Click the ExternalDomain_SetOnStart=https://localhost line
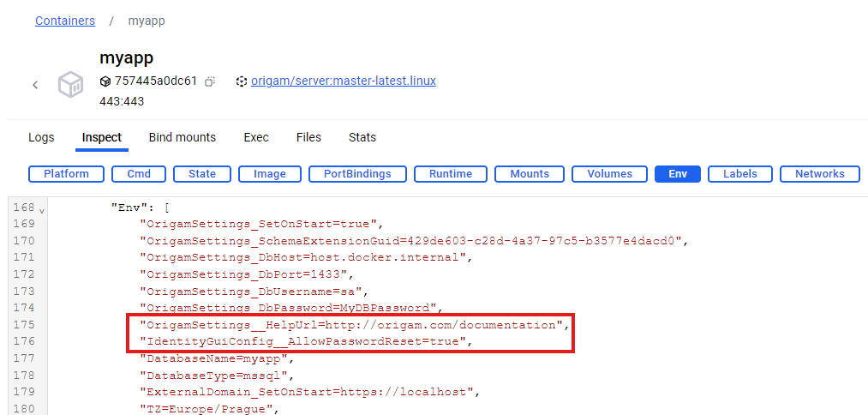This screenshot has width=868, height=415. pyautogui.click(x=309, y=393)
